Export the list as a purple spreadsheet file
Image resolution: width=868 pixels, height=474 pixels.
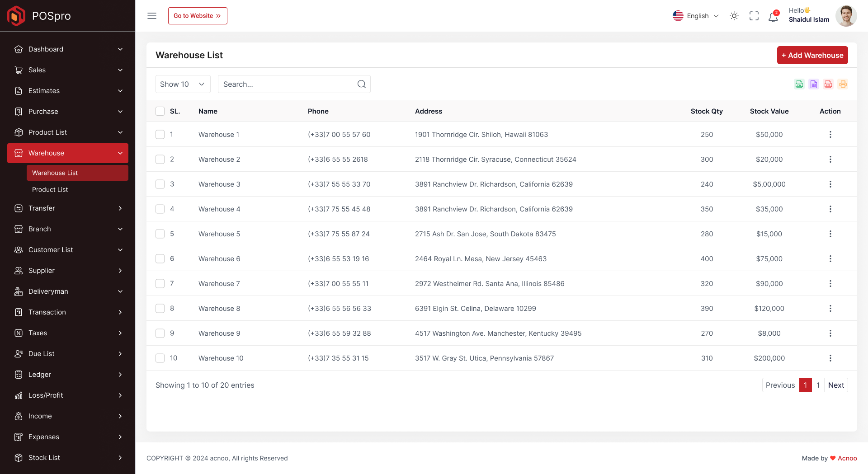point(814,84)
